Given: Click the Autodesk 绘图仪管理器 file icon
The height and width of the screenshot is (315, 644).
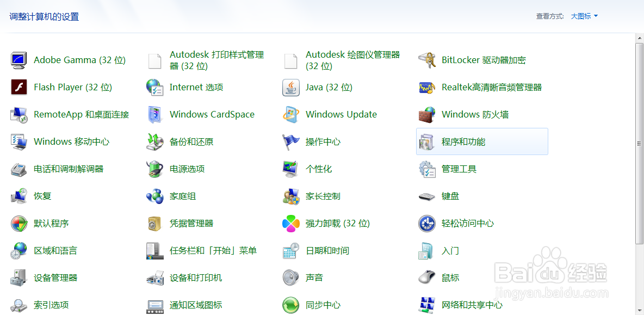Looking at the screenshot, I should (x=291, y=60).
